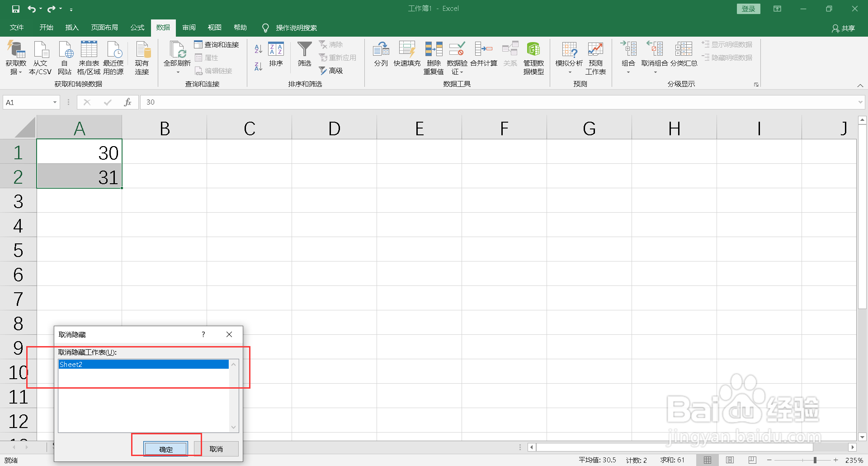Open Existing Connections (现有连接)
868x466 pixels.
click(142, 58)
